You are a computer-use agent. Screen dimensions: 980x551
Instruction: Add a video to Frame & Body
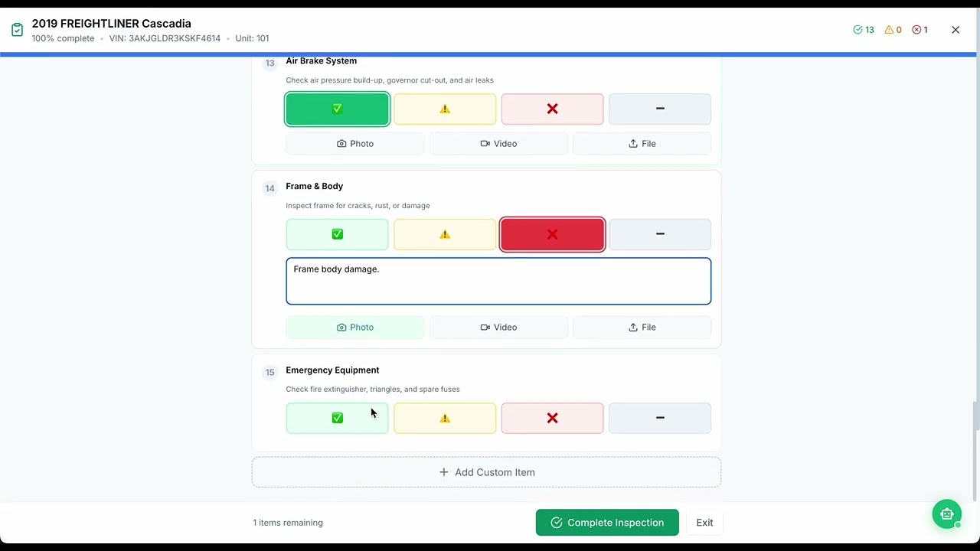point(498,327)
